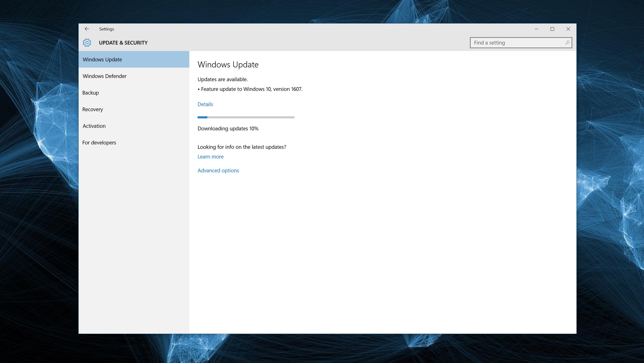Click the back arrow icon
The height and width of the screenshot is (363, 644).
point(87,29)
